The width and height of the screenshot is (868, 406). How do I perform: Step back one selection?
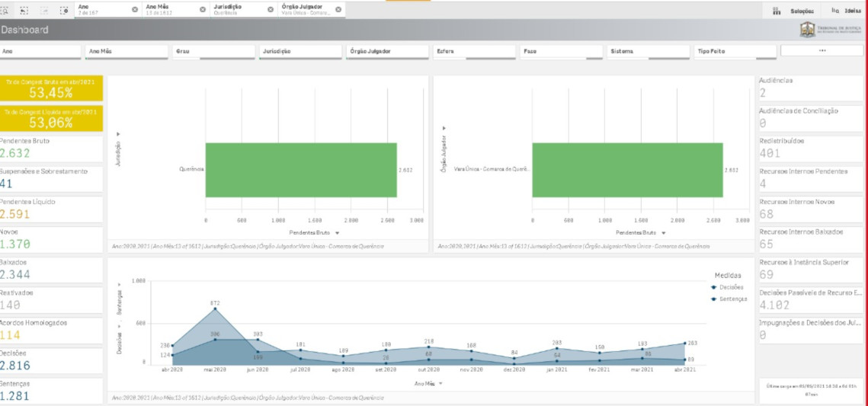pyautogui.click(x=24, y=10)
